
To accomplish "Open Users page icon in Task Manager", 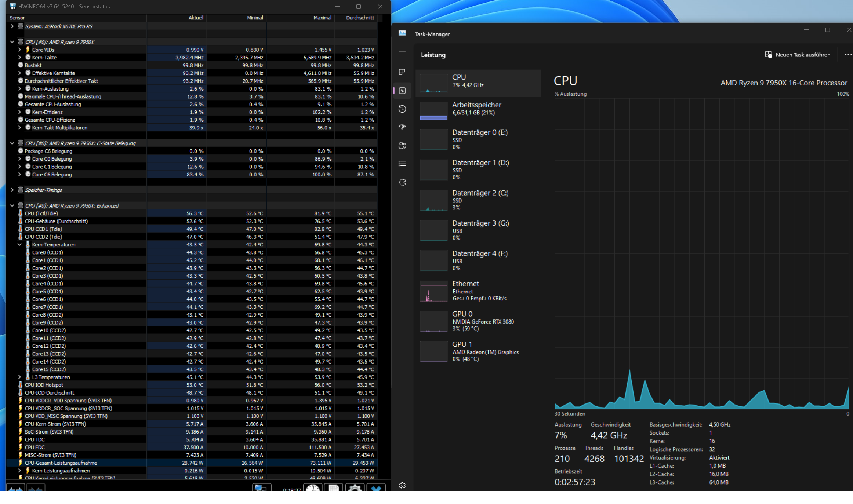I will pyautogui.click(x=402, y=146).
